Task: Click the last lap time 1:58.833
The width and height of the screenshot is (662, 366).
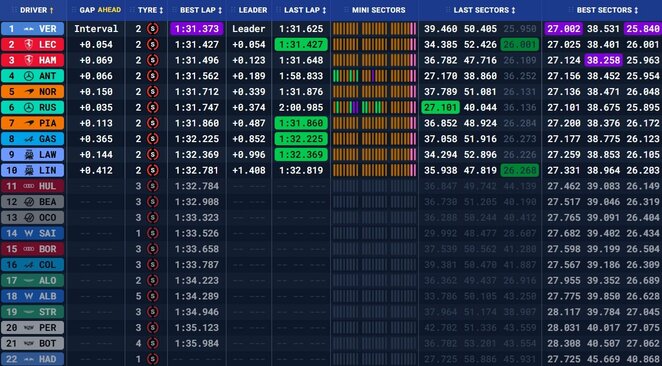Action: tap(301, 76)
